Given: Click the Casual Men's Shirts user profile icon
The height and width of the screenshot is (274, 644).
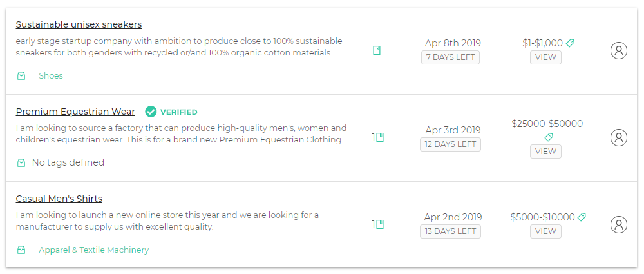Looking at the screenshot, I should 618,224.
